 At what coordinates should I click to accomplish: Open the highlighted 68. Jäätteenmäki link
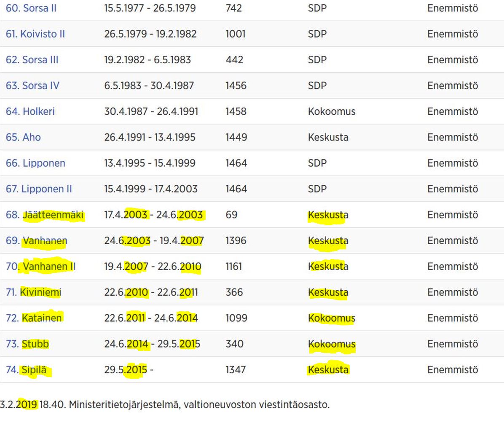click(x=45, y=215)
